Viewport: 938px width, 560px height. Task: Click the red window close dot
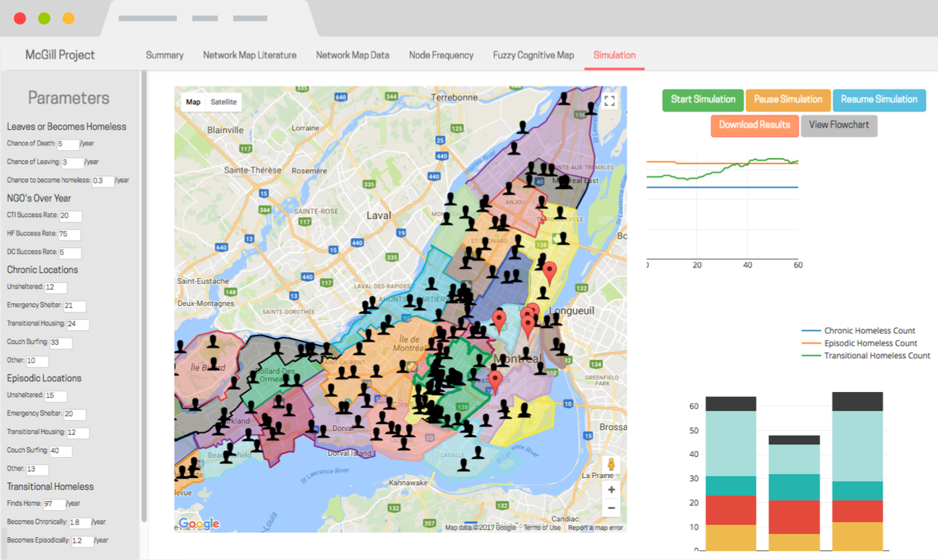pos(19,18)
